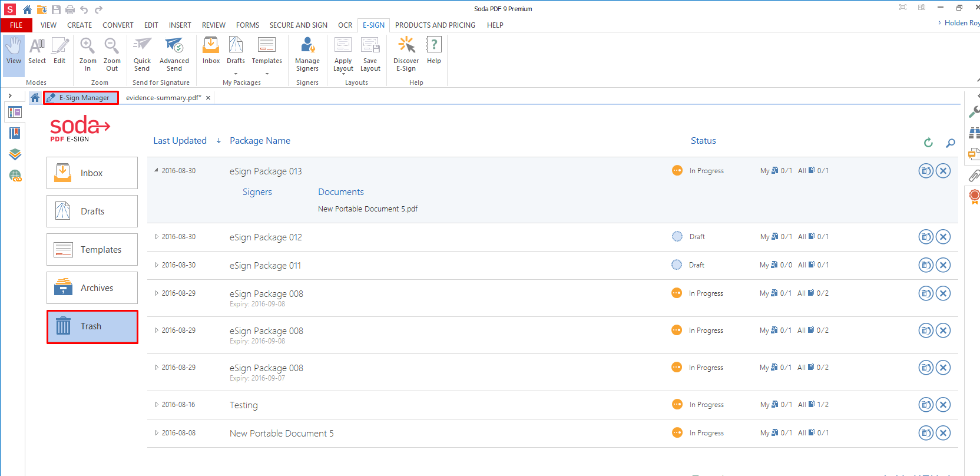This screenshot has width=980, height=476.
Task: Open the Holden Roy account menu
Action: [959, 23]
